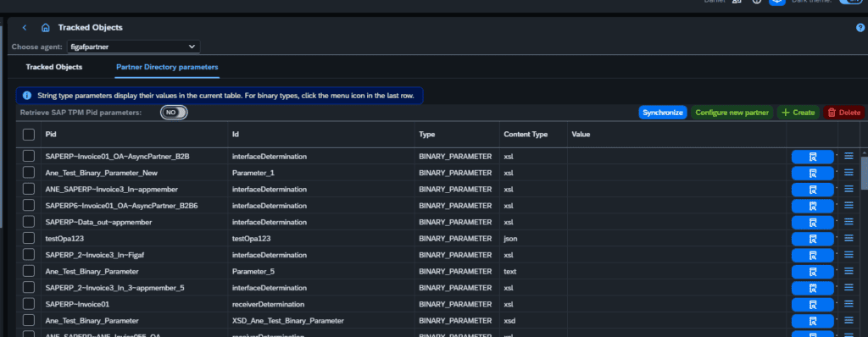View binary content for Parameter_5 row
868x337 pixels.
[x=813, y=272]
